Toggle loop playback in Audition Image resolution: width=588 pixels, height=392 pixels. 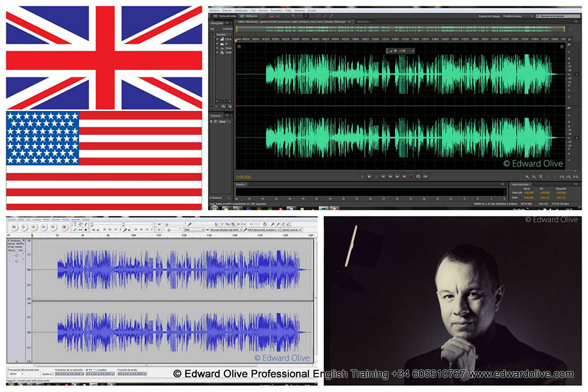pos(418,176)
